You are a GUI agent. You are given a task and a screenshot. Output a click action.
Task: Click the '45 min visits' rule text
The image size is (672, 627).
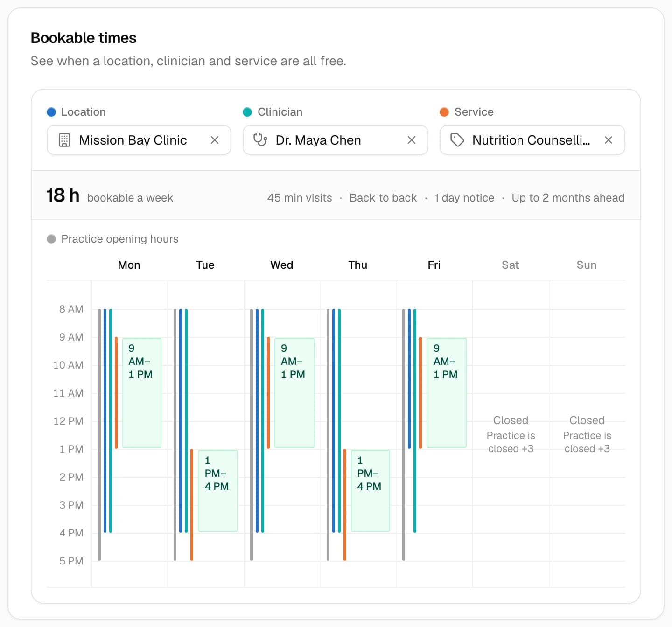point(300,198)
